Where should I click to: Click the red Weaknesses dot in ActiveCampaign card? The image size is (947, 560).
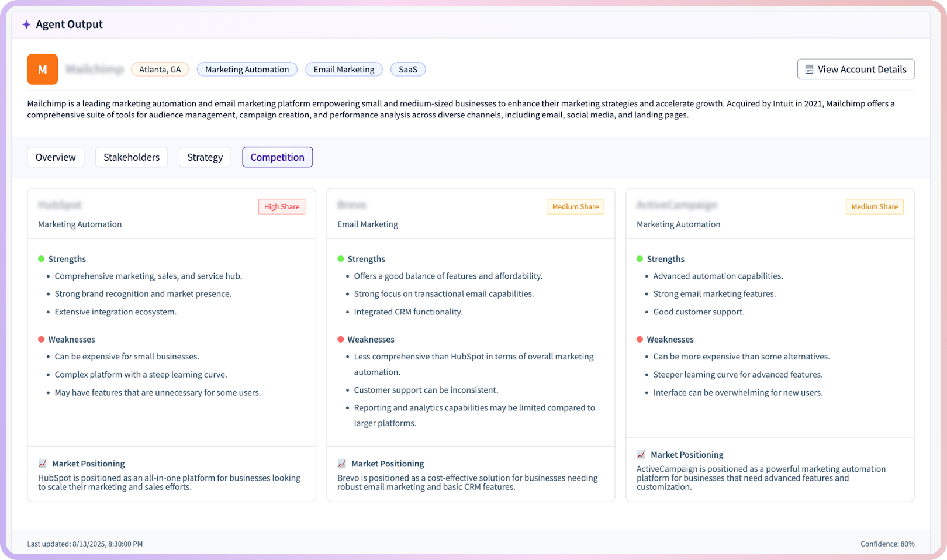(640, 339)
